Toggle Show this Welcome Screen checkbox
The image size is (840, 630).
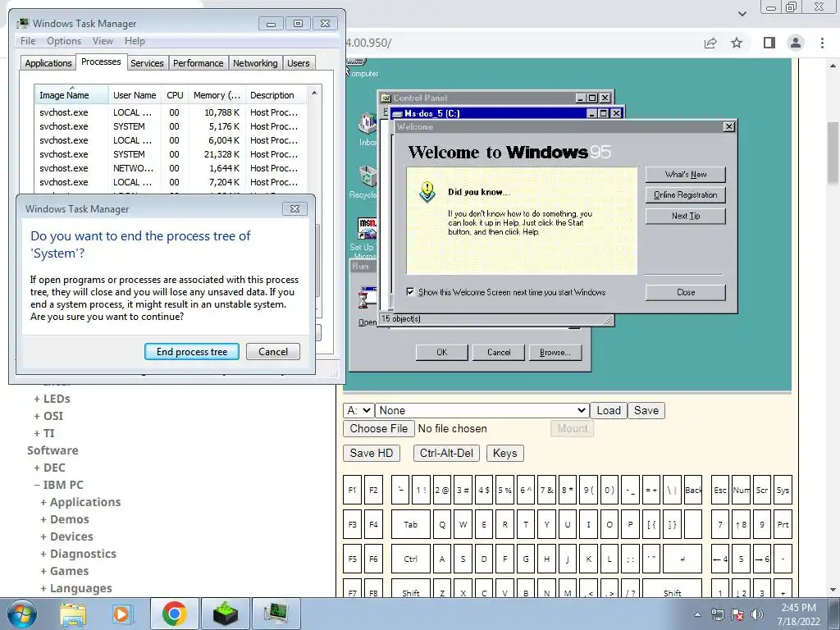410,292
